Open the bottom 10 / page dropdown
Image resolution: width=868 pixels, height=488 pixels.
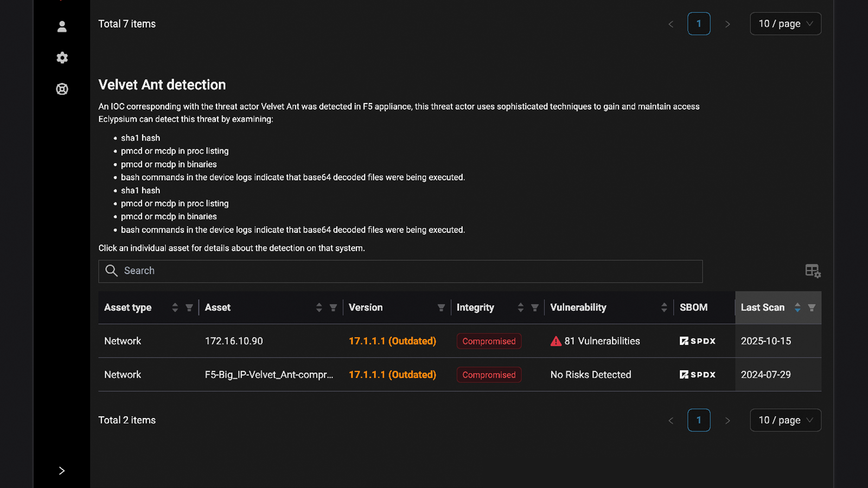(x=785, y=420)
